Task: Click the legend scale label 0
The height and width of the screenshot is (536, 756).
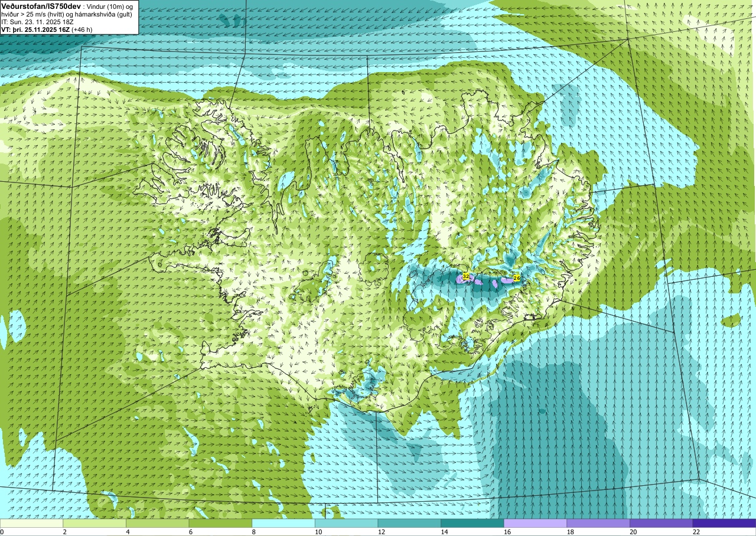Action: coord(2,532)
